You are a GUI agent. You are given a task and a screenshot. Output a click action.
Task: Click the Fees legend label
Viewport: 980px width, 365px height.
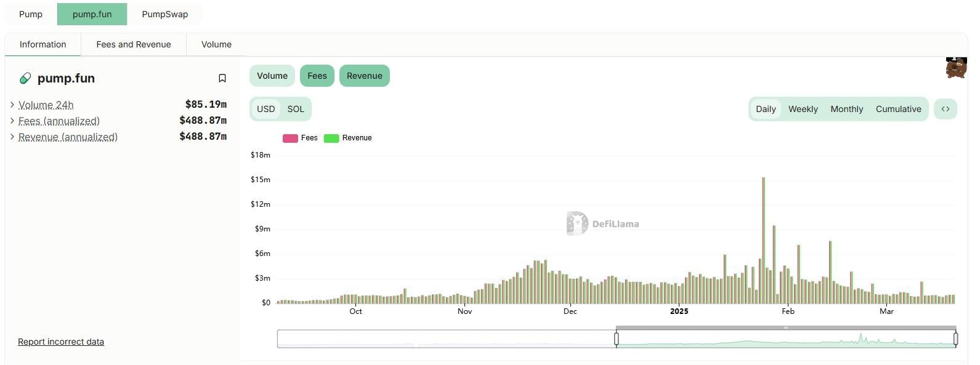click(309, 138)
